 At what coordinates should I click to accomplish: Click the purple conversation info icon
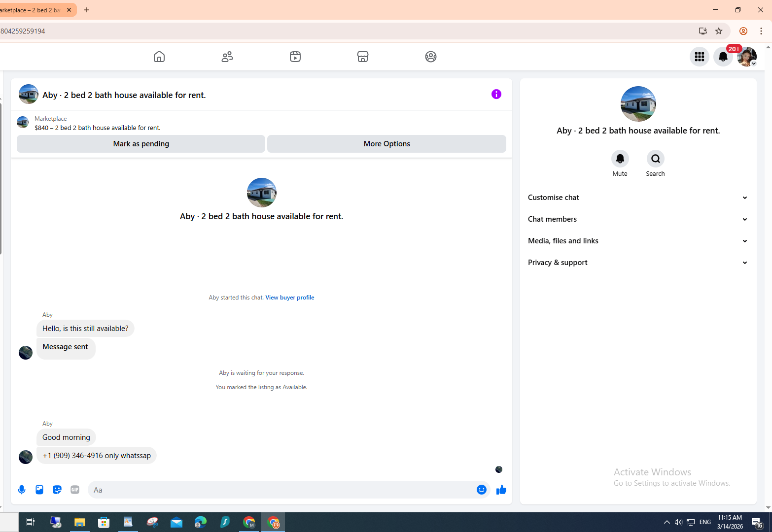point(496,94)
